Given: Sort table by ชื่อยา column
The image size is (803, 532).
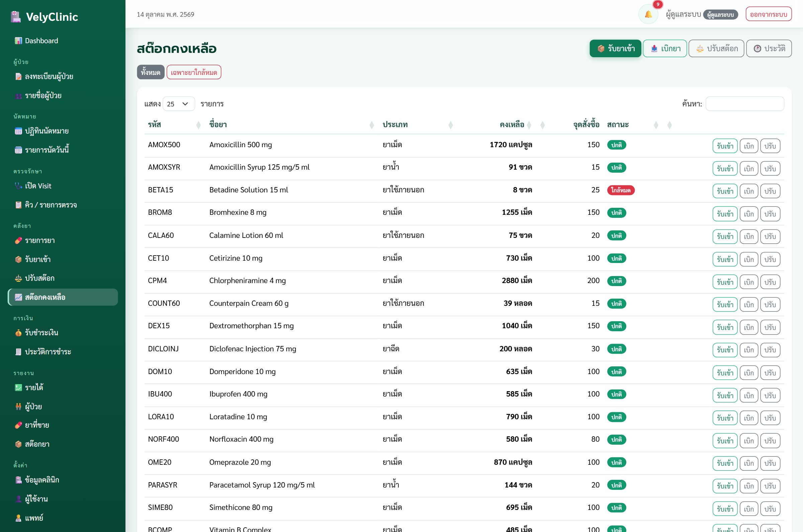Looking at the screenshot, I should 292,124.
